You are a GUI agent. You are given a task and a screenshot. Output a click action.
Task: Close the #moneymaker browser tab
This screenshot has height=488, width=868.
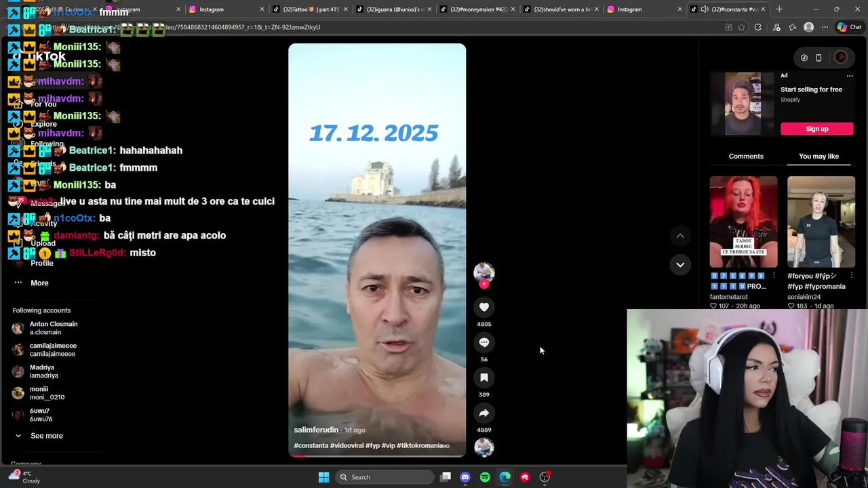(513, 9)
